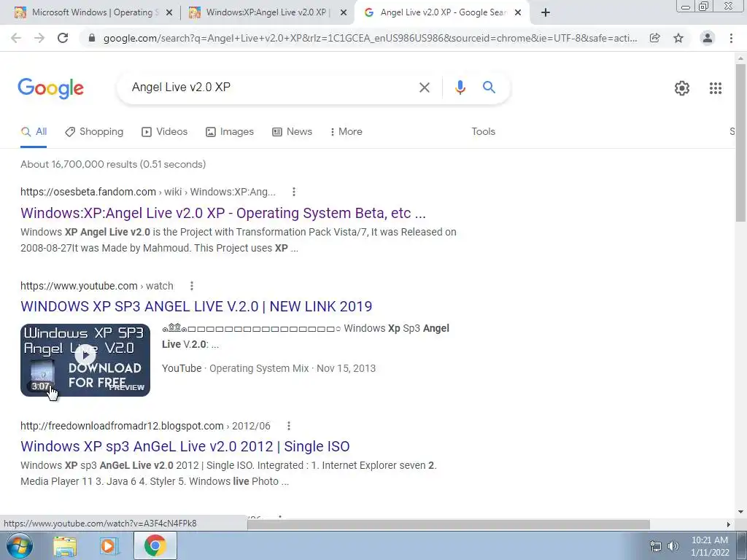The width and height of the screenshot is (747, 560).
Task: Click the Operating System Mix channel text
Action: [259, 368]
